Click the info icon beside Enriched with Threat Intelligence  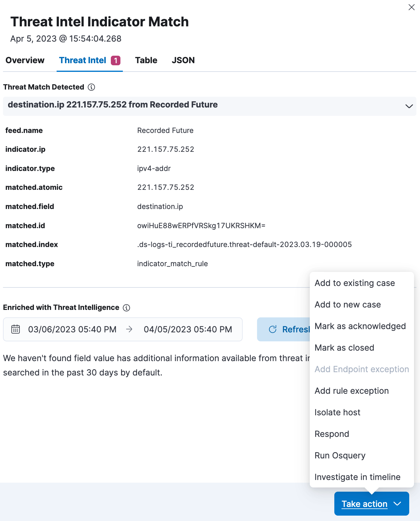coord(127,308)
